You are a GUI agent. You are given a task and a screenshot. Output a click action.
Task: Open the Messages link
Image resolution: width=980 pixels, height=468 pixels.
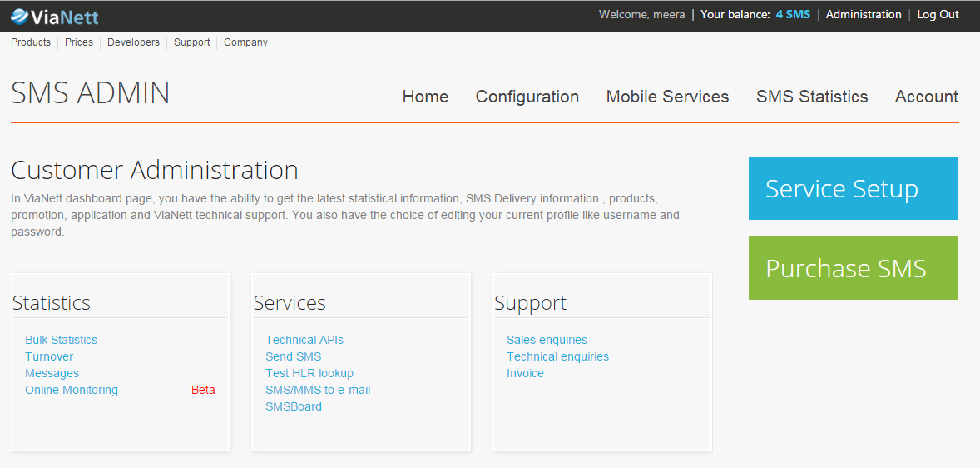point(52,374)
